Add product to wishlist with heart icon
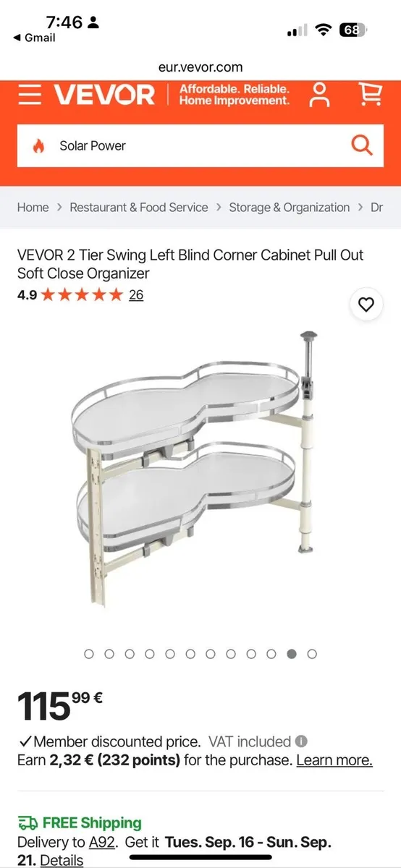 [x=366, y=305]
